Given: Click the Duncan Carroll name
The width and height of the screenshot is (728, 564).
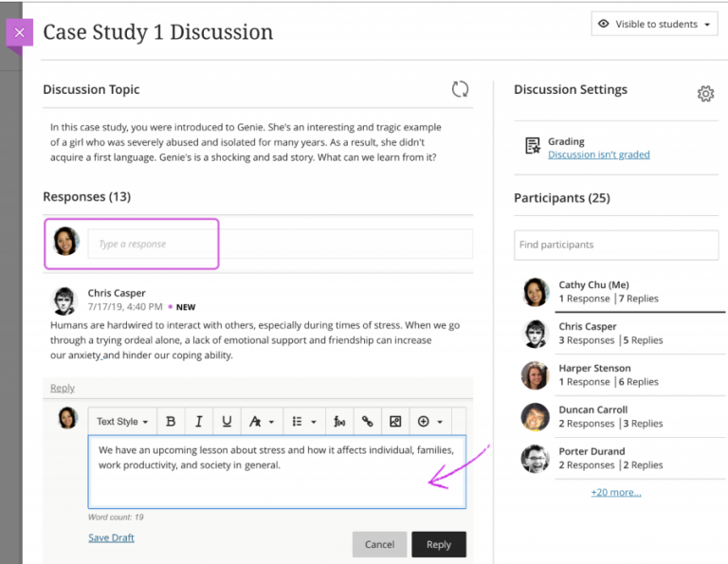Looking at the screenshot, I should tap(592, 409).
